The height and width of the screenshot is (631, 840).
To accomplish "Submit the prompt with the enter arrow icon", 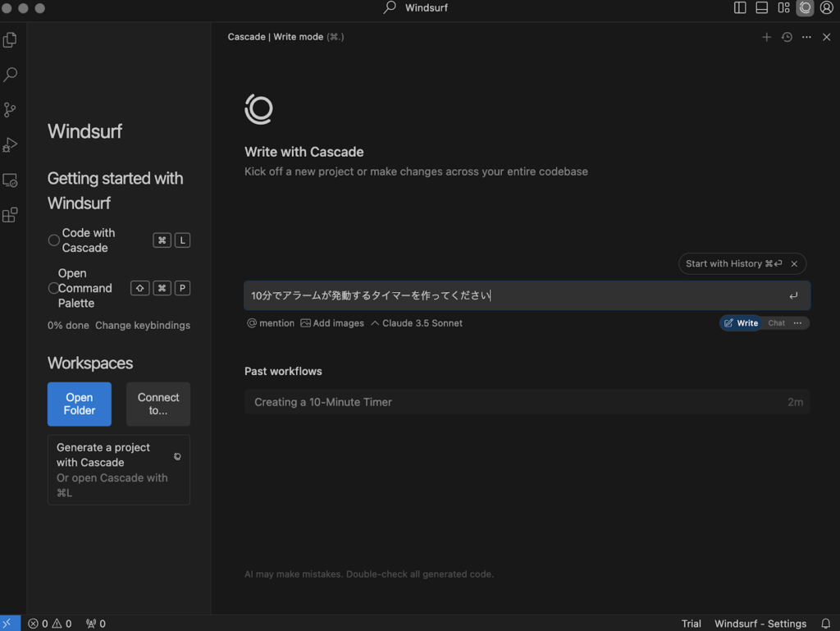I will pos(793,295).
